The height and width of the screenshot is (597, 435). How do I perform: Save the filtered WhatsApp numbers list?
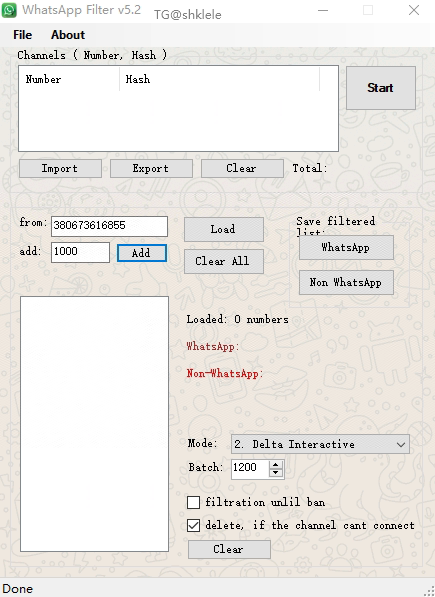coord(346,247)
